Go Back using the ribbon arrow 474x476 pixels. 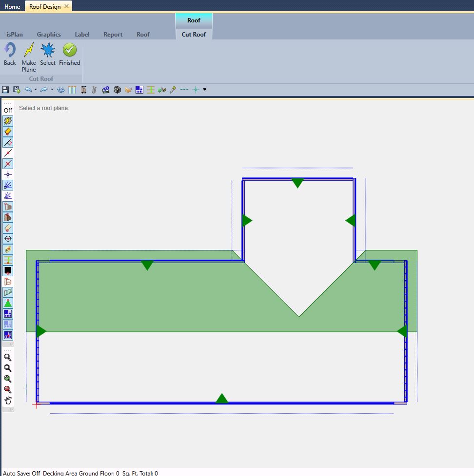coord(10,51)
